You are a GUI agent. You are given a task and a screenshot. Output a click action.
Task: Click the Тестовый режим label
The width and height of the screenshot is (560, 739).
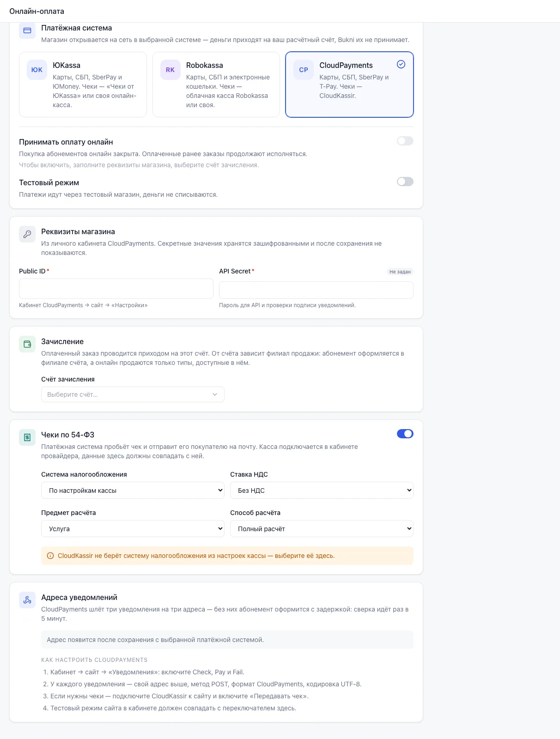coord(49,182)
